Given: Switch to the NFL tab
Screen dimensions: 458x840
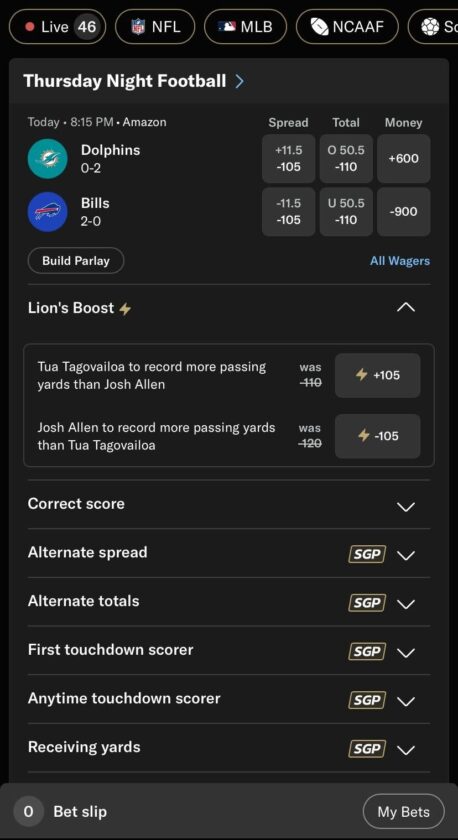Looking at the screenshot, I should 155,27.
